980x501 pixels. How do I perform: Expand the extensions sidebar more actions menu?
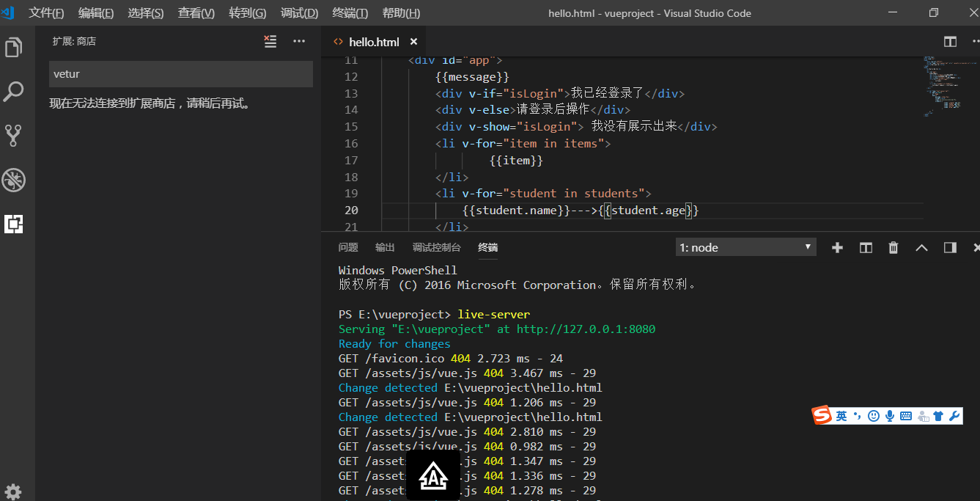pyautogui.click(x=299, y=42)
